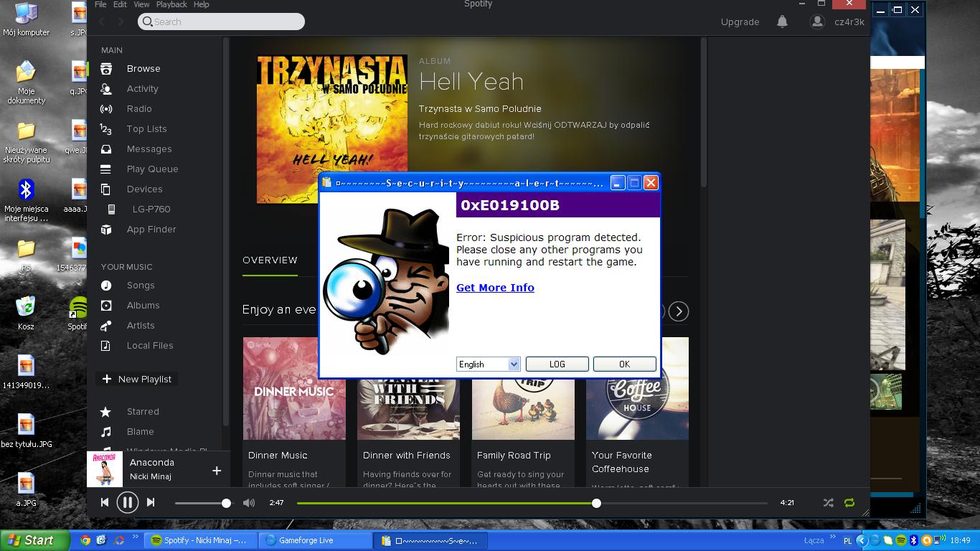Open Browse in the Spotify sidebar
Viewport: 980px width, 551px height.
pos(143,69)
